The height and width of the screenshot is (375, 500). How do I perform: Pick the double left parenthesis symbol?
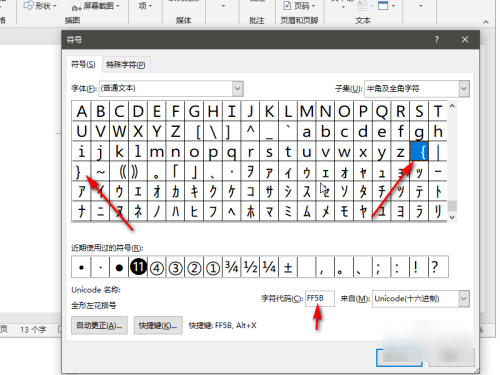pos(119,172)
